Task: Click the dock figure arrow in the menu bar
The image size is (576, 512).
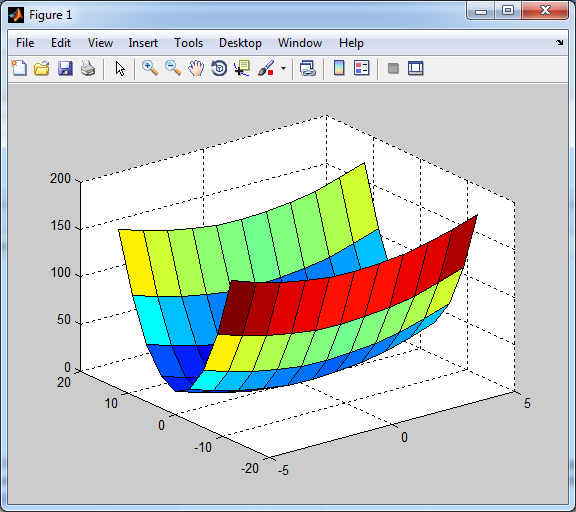Action: [x=559, y=43]
